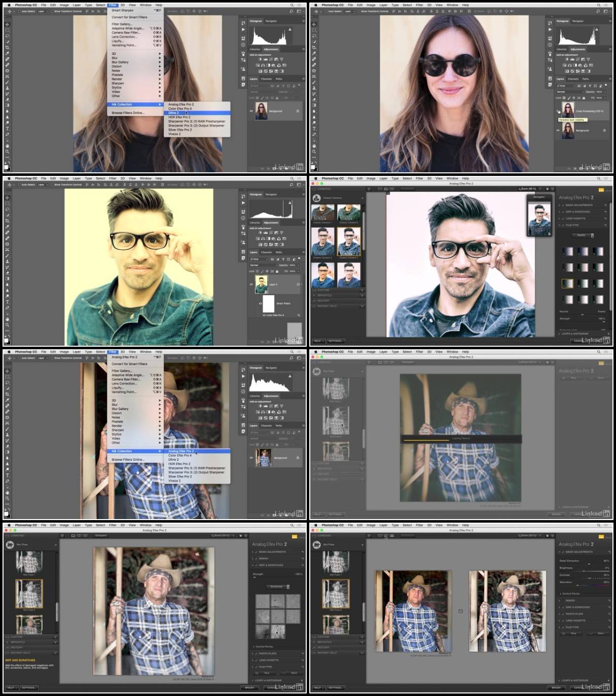Select Hand tool in yellow-tinted man's Photoshop window

[x=7, y=319]
